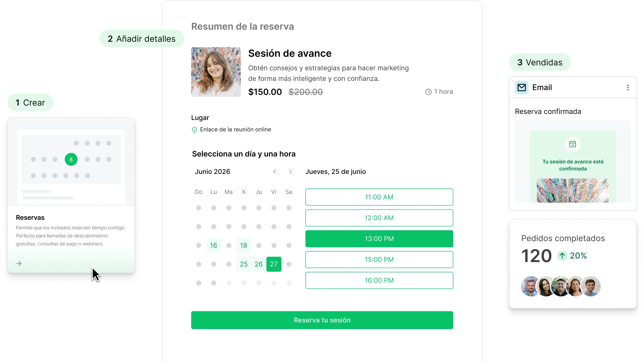Click the green up-arrow icon beside 20%
Viewport: 644px width, 362px height.
(x=562, y=256)
